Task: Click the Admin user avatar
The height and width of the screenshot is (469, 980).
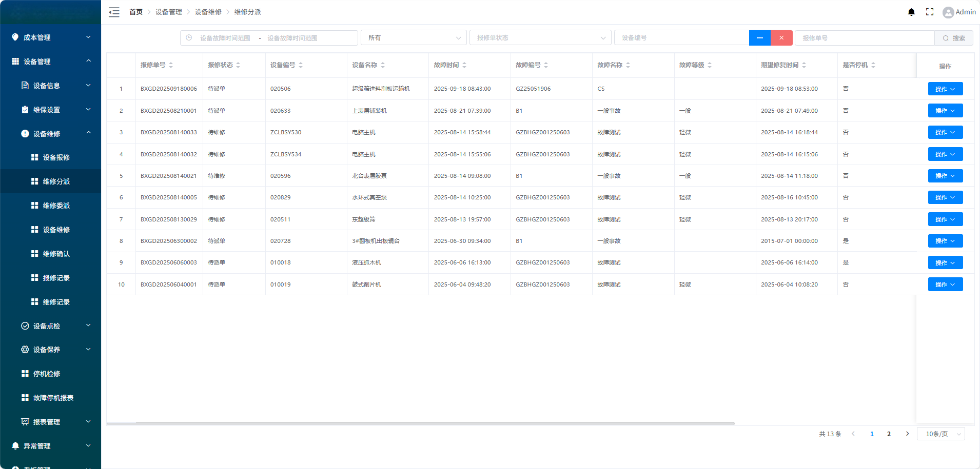Action: pos(948,12)
